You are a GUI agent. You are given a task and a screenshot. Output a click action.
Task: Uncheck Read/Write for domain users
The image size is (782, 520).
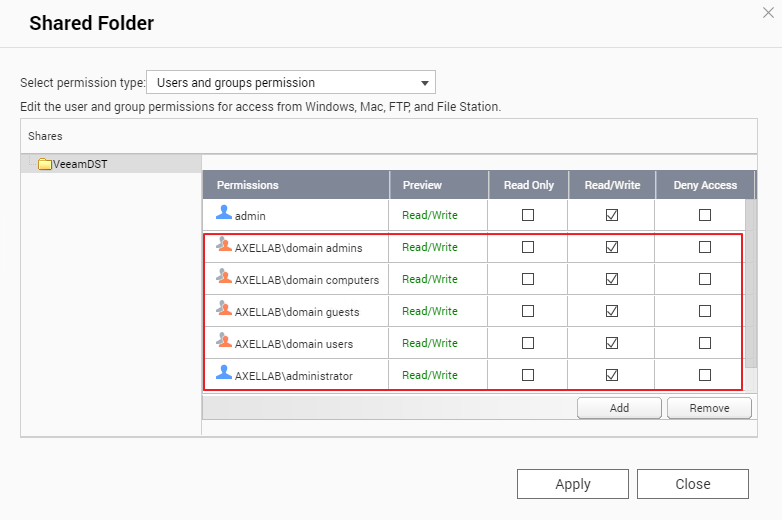click(x=612, y=343)
